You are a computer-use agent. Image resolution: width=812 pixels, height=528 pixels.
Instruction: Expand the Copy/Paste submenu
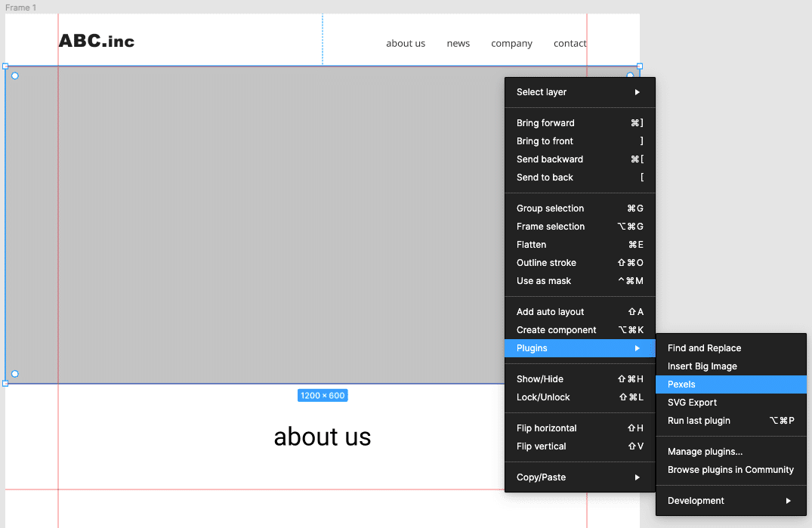click(x=580, y=477)
